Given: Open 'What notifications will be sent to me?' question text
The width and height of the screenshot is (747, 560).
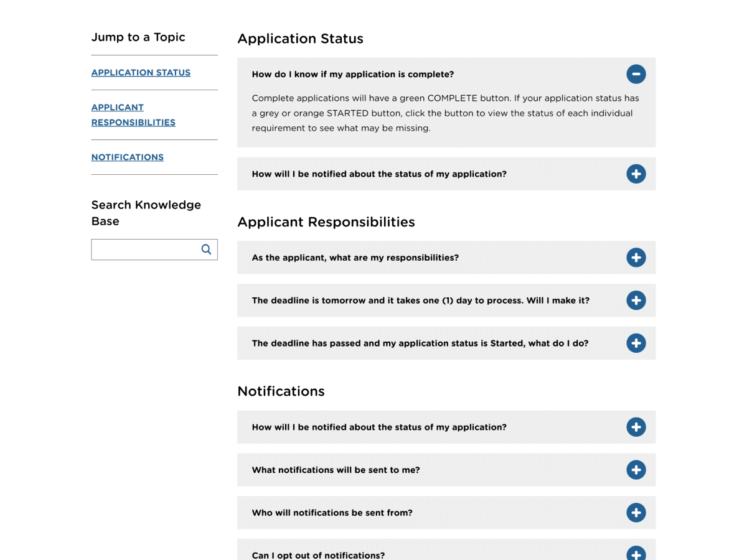Looking at the screenshot, I should 336,470.
